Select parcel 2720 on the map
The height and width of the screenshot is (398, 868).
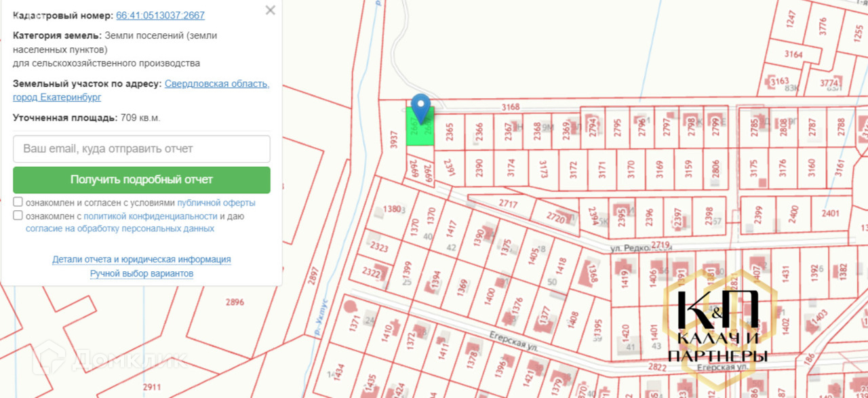click(555, 218)
